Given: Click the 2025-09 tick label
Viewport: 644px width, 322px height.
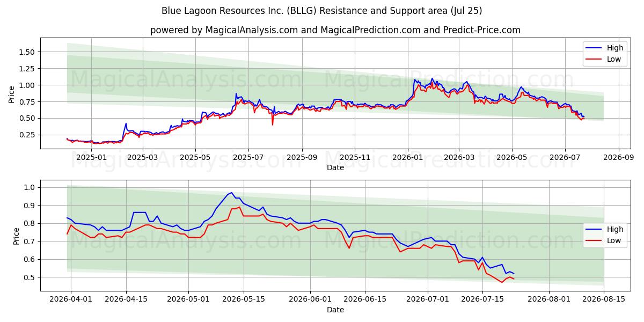Looking at the screenshot, I should pos(302,157).
